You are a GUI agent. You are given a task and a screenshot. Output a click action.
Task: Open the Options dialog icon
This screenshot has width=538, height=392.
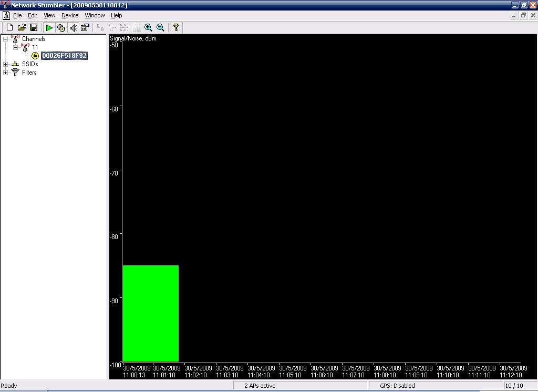coord(85,27)
